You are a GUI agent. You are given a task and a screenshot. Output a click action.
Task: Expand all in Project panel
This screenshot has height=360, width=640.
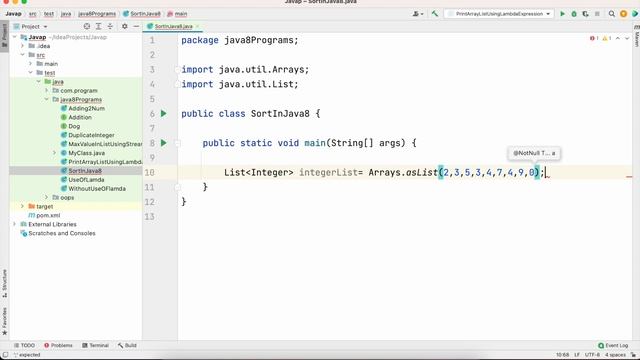[x=98, y=26]
